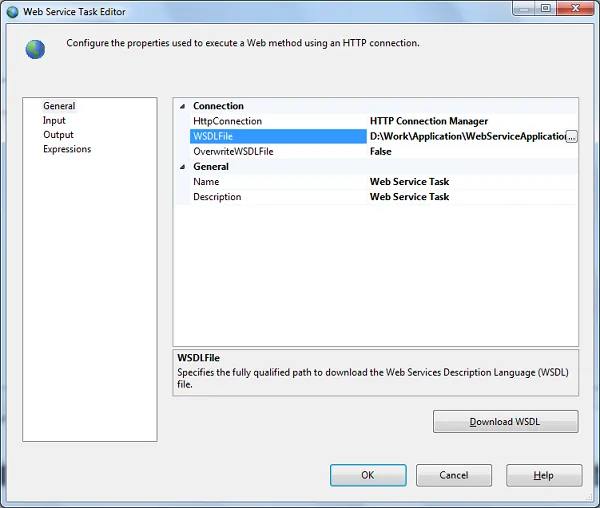Open the Expressions page
Image resolution: width=600 pixels, height=508 pixels.
pyautogui.click(x=67, y=149)
